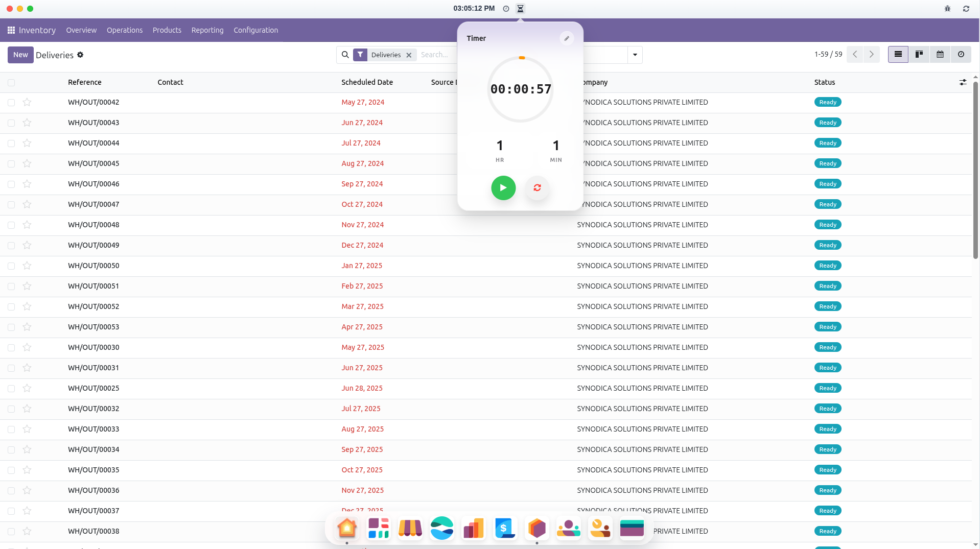This screenshot has width=980, height=549.
Task: Switch to activity view
Action: tap(961, 55)
